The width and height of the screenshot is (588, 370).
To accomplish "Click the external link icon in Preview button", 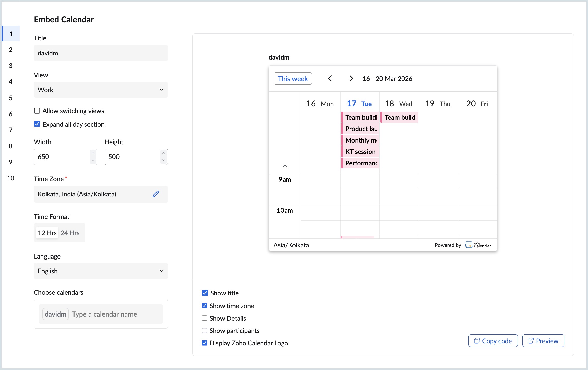I will click(x=531, y=340).
